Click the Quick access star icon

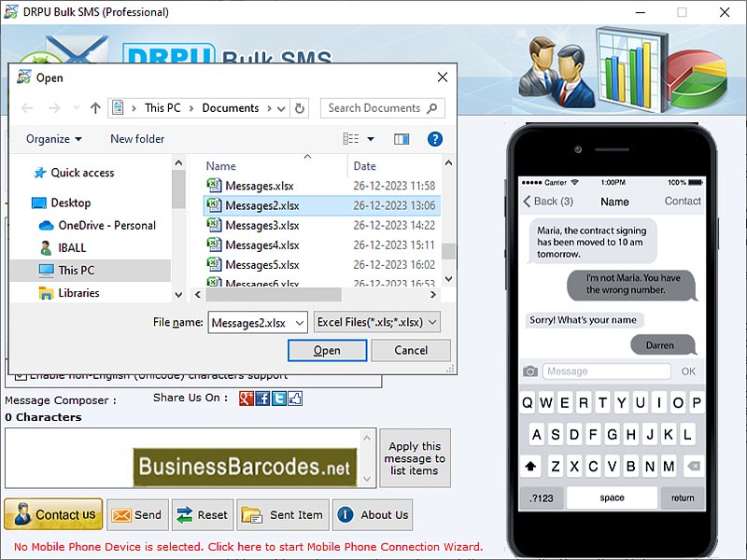40,173
